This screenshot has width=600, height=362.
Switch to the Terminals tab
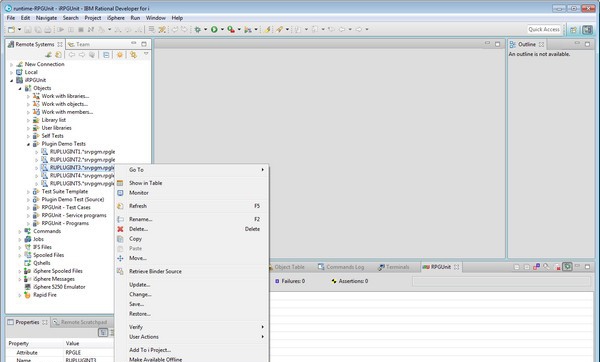(x=394, y=267)
